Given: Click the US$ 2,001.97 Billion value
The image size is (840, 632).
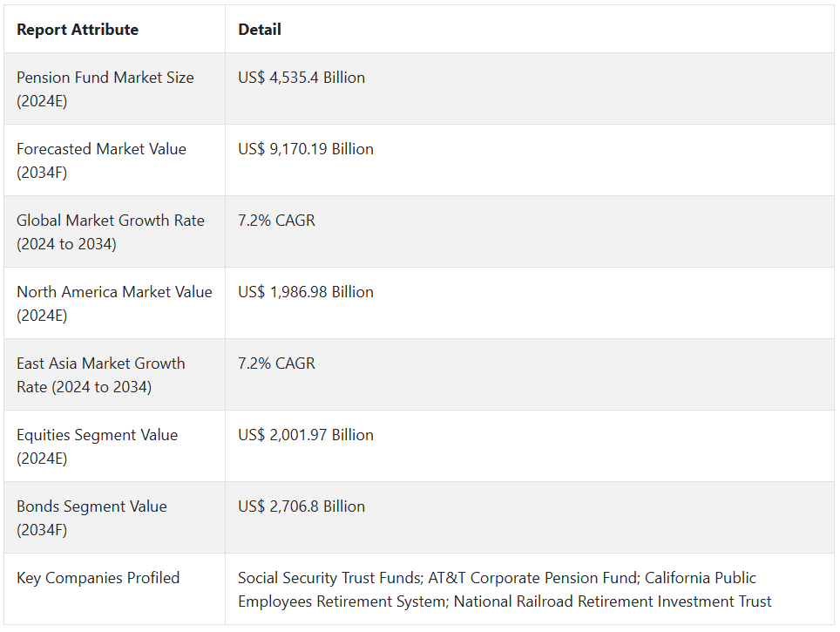Looking at the screenshot, I should 306,435.
